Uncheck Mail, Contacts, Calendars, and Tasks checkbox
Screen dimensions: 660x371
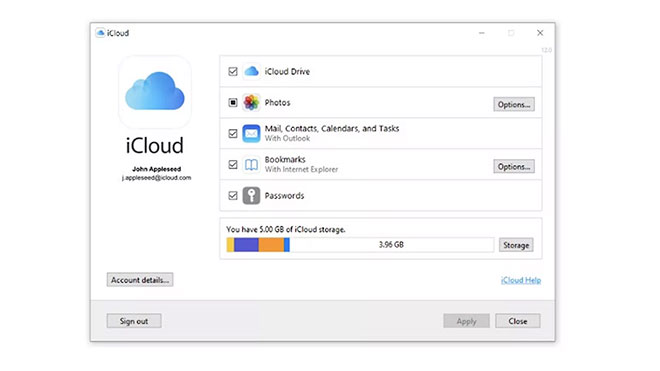tap(233, 133)
